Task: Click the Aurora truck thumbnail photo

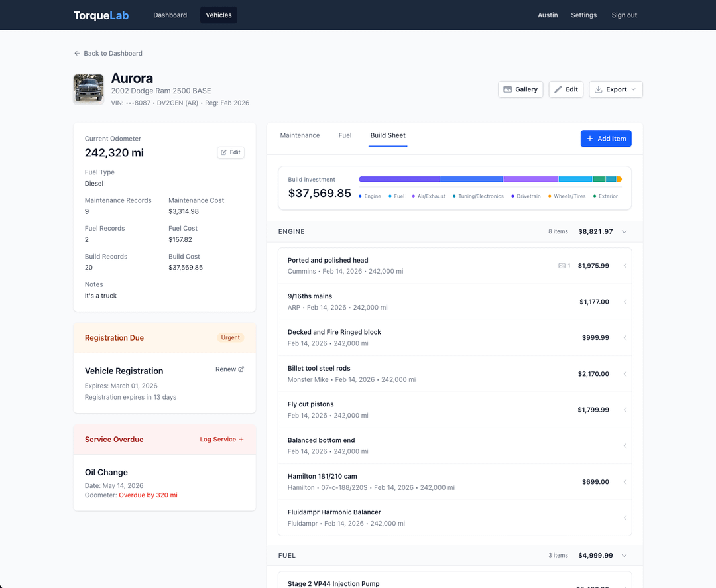Action: click(88, 89)
